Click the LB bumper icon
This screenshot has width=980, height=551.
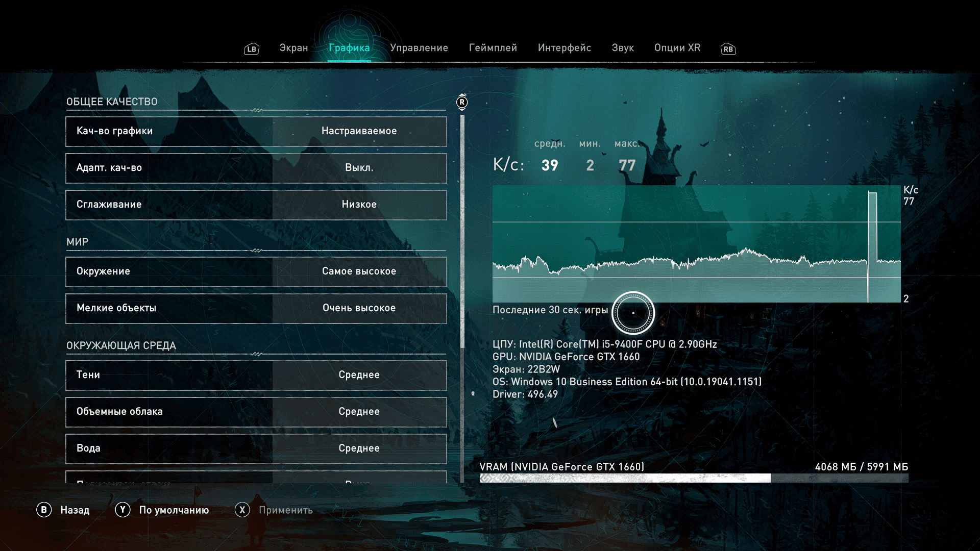coord(252,49)
